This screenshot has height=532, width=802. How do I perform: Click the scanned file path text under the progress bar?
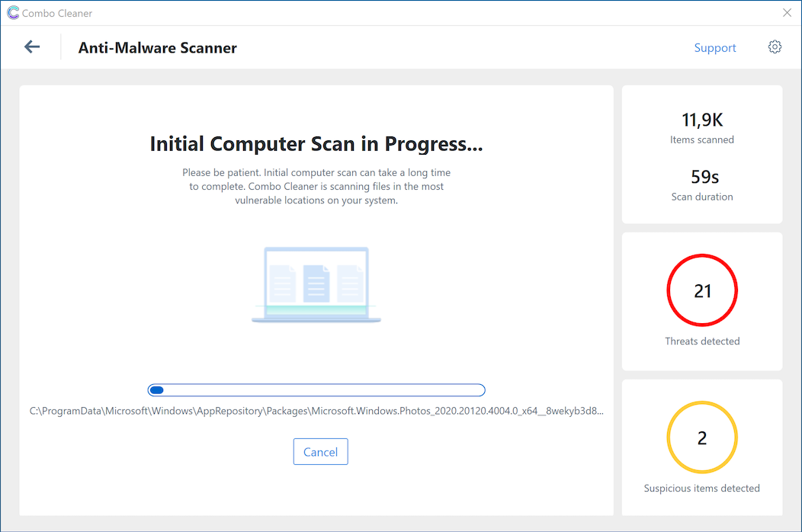click(x=316, y=411)
